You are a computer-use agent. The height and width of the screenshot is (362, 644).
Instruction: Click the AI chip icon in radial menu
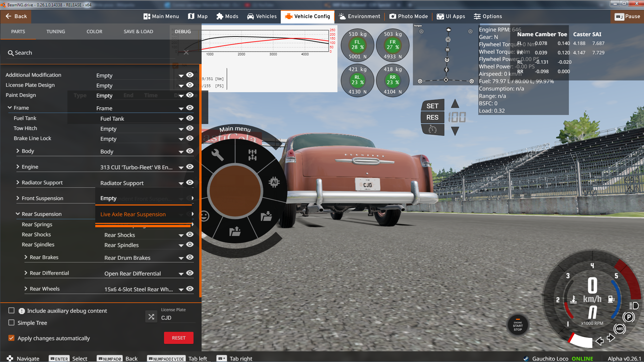tap(274, 182)
